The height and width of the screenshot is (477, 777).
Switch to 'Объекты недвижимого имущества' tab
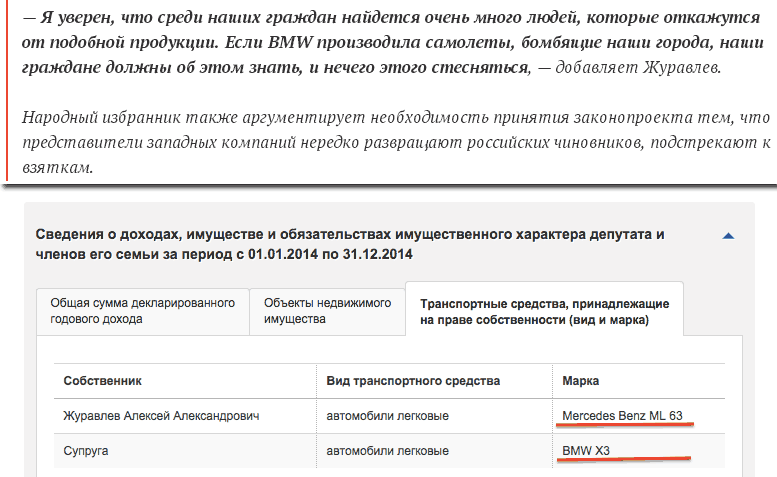[328, 312]
